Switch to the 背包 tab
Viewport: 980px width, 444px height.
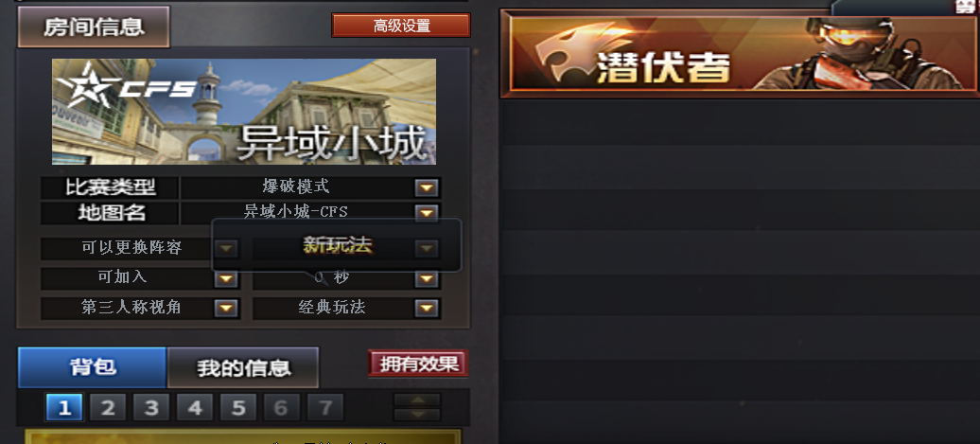(93, 367)
